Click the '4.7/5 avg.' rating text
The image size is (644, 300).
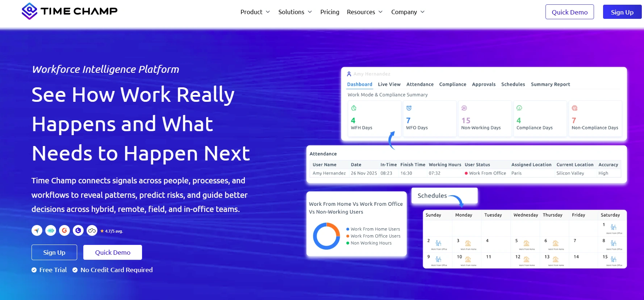(x=114, y=231)
